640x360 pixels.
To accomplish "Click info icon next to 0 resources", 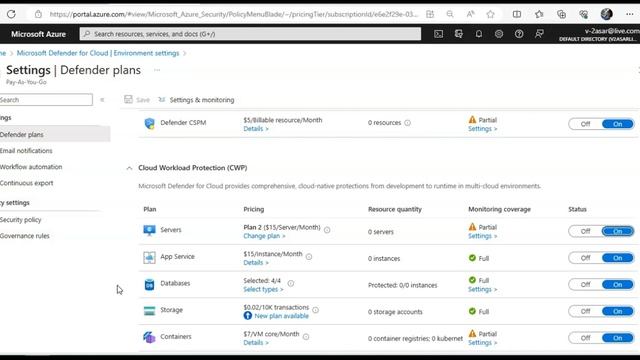I will (407, 123).
